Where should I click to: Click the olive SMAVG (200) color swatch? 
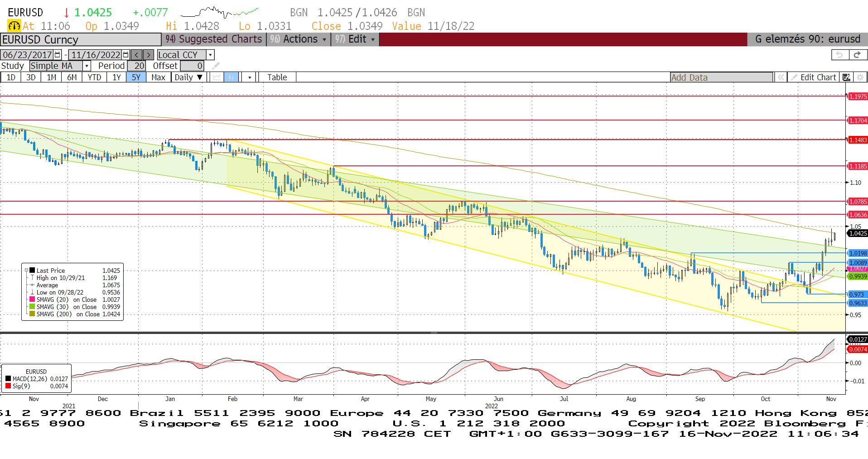point(32,314)
